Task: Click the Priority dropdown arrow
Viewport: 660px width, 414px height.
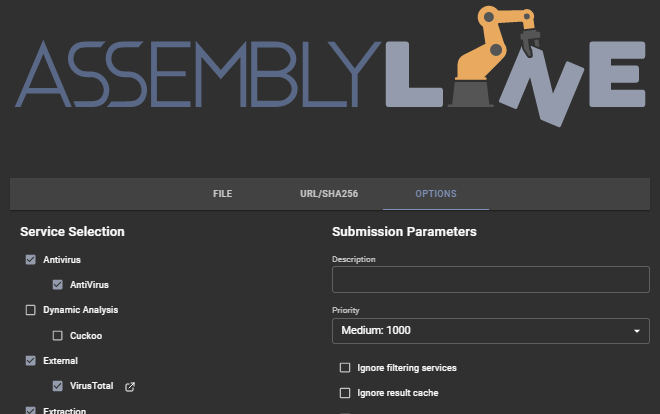Action: 637,331
